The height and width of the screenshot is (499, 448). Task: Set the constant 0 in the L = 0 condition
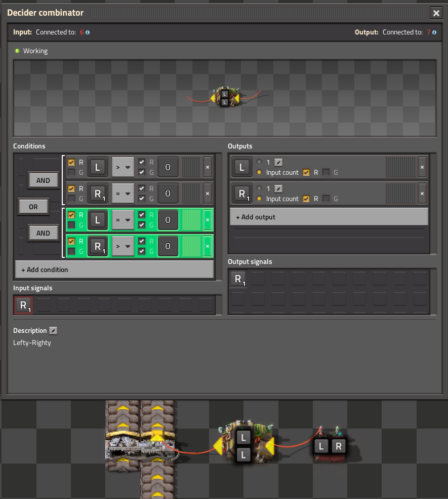point(168,220)
